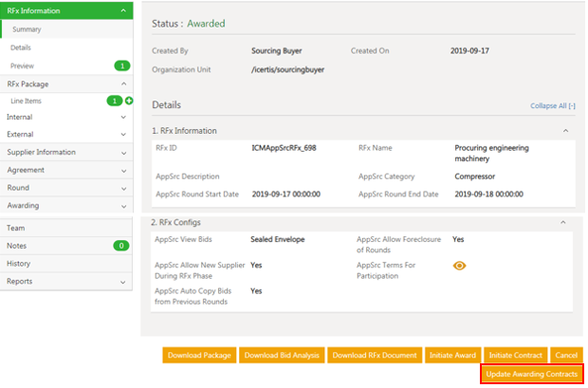Expand the Round section chevron
Viewport: 588px width, 388px height.
pyautogui.click(x=123, y=189)
